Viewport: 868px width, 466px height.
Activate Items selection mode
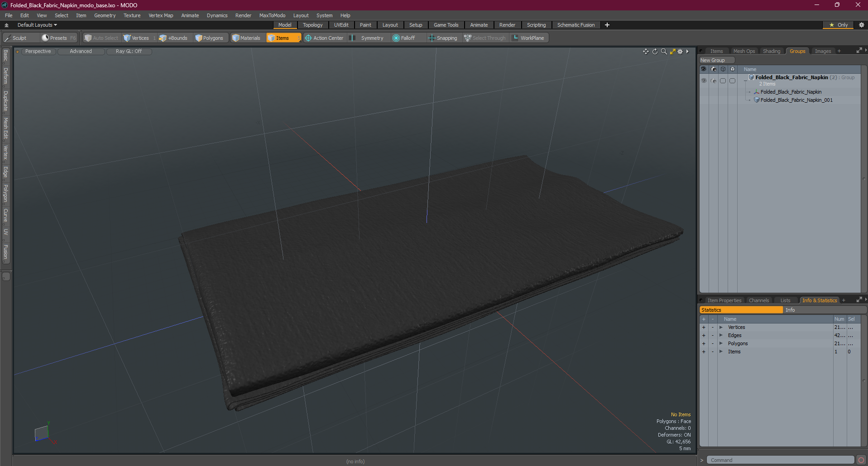(283, 38)
